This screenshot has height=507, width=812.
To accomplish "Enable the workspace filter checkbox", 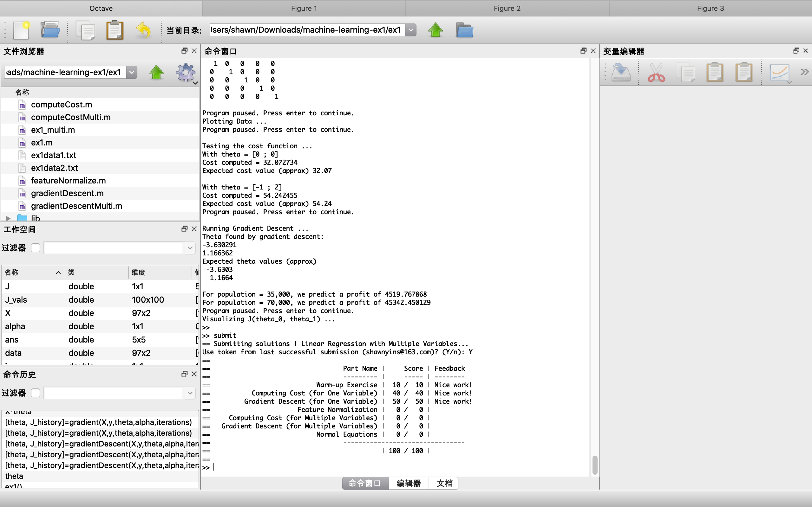I will coord(35,248).
